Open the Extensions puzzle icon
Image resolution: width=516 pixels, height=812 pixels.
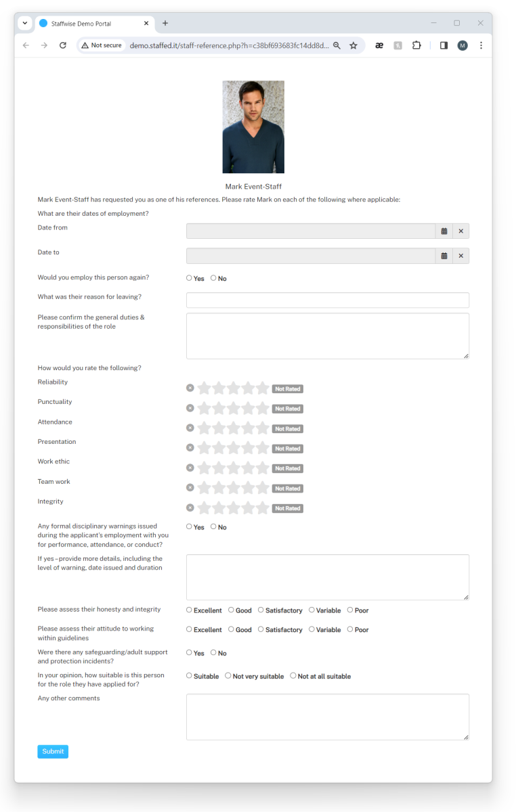416,45
